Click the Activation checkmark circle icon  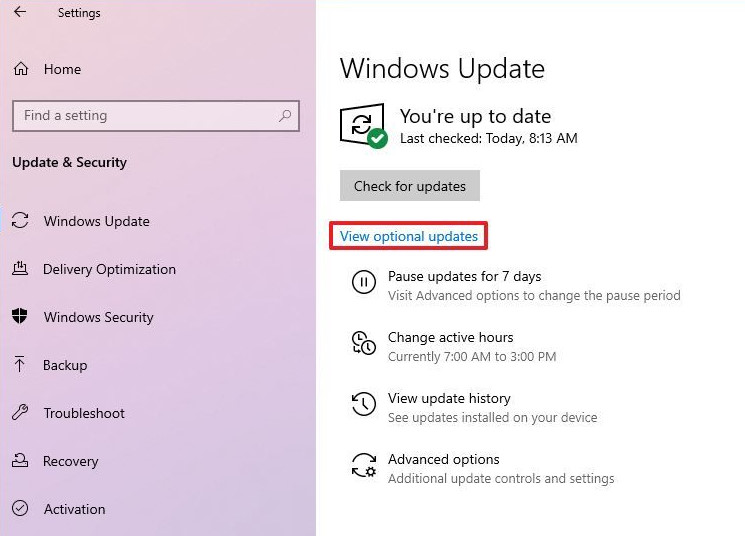(20, 508)
